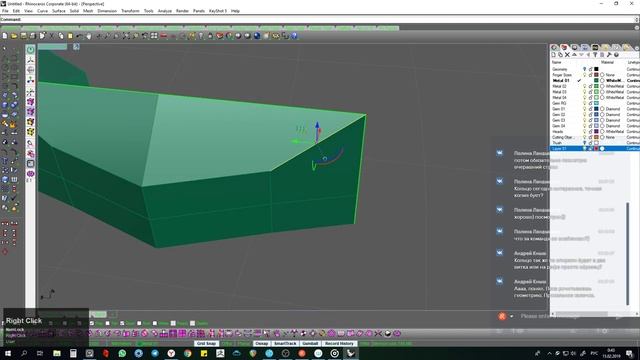Click the Copy icon in toolbar
This screenshot has height=360, width=640.
coord(61,36)
